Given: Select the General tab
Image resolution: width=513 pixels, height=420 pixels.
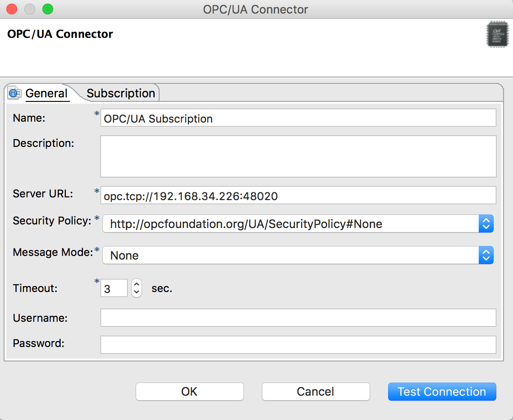Looking at the screenshot, I should point(46,93).
